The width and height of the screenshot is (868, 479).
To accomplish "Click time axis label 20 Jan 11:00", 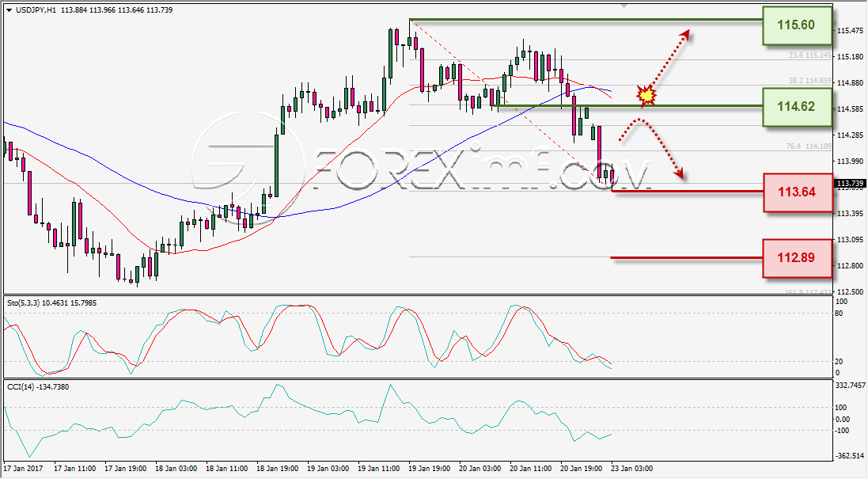I will click(x=531, y=469).
